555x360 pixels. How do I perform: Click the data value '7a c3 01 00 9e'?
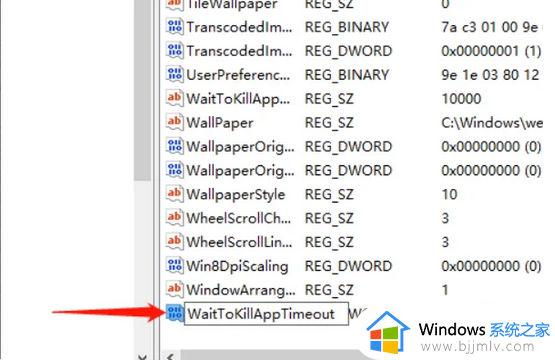point(490,27)
